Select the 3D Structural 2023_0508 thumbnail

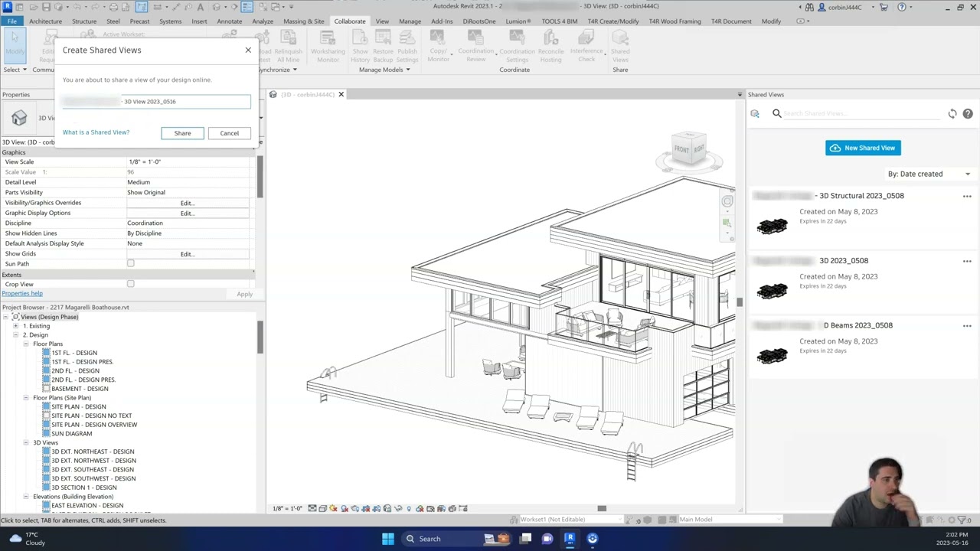click(772, 226)
